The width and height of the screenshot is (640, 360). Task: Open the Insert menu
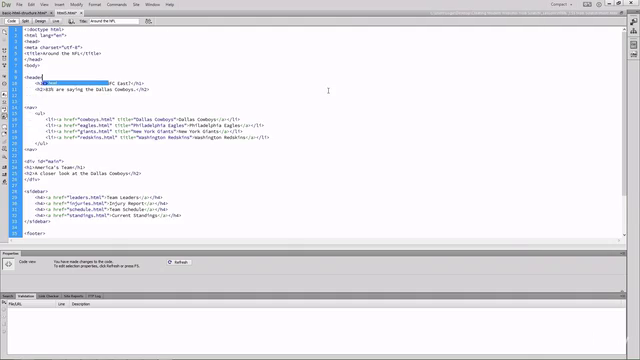[x=60, y=4]
